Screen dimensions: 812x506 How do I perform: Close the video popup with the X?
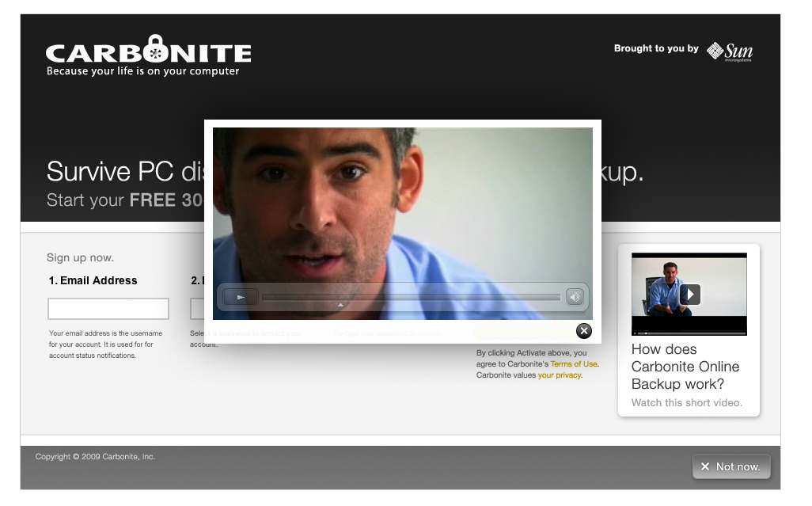point(583,331)
